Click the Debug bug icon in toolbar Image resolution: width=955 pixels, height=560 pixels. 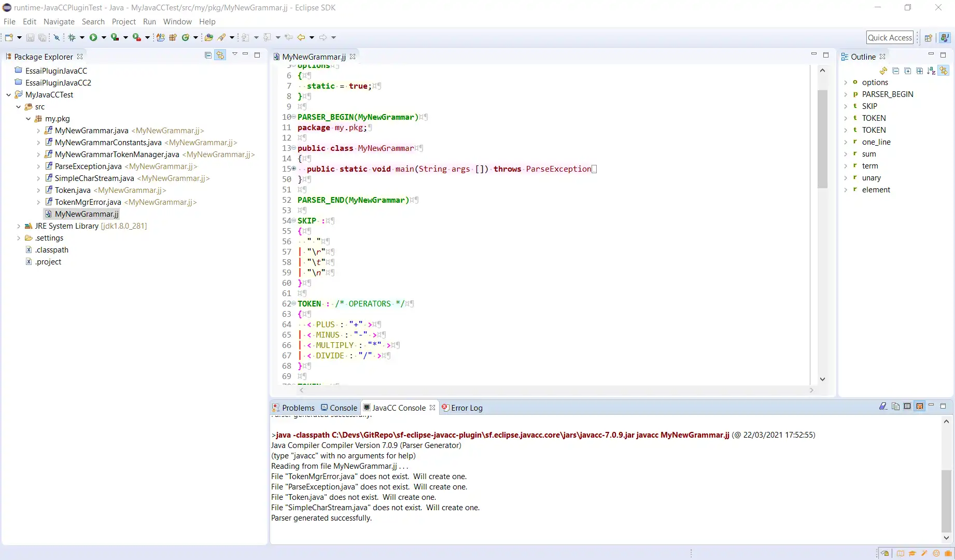[72, 37]
